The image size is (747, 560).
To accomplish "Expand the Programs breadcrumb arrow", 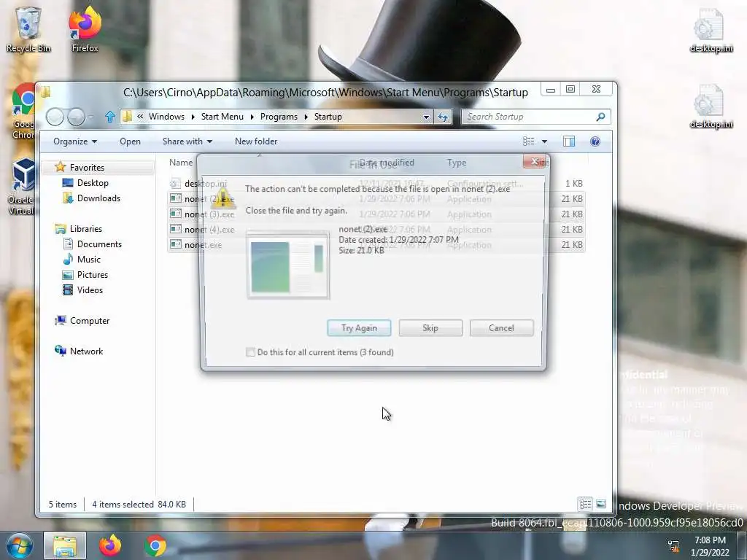I will 306,117.
